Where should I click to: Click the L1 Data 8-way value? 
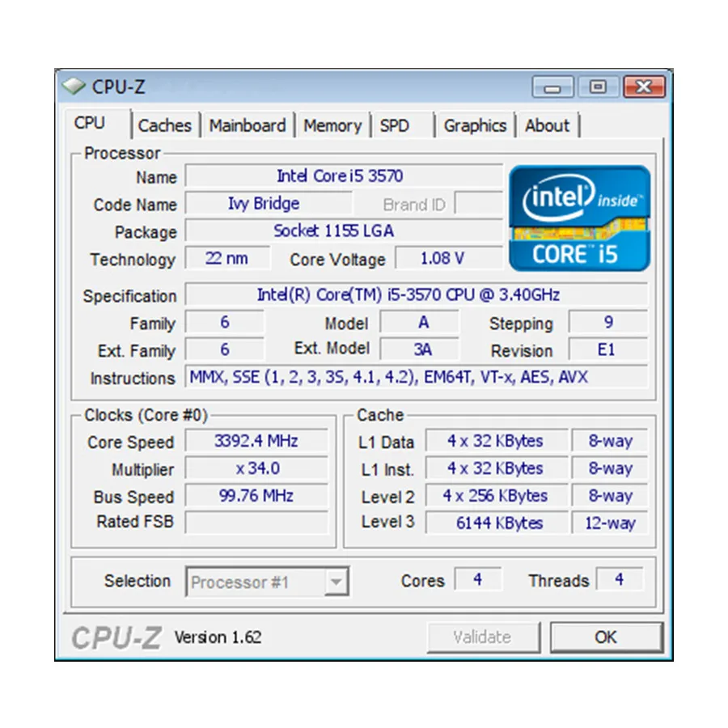(x=610, y=441)
